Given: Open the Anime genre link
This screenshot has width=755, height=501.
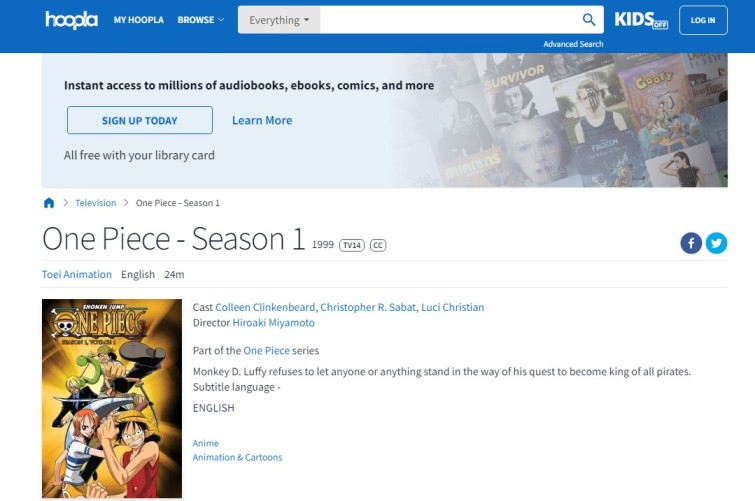Looking at the screenshot, I should pyautogui.click(x=206, y=443).
